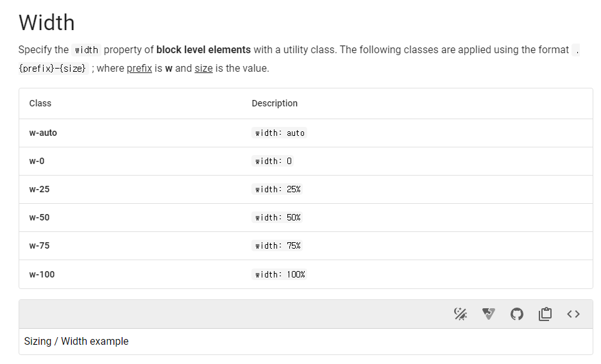Click the 'Width' page heading
Image resolution: width=601 pixels, height=364 pixels.
[47, 22]
